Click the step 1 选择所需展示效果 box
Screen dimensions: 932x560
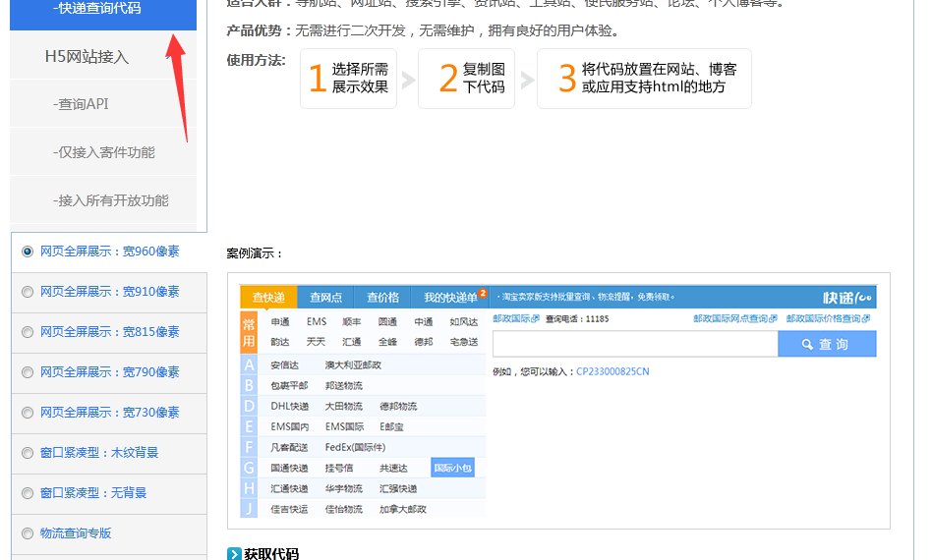(x=348, y=79)
